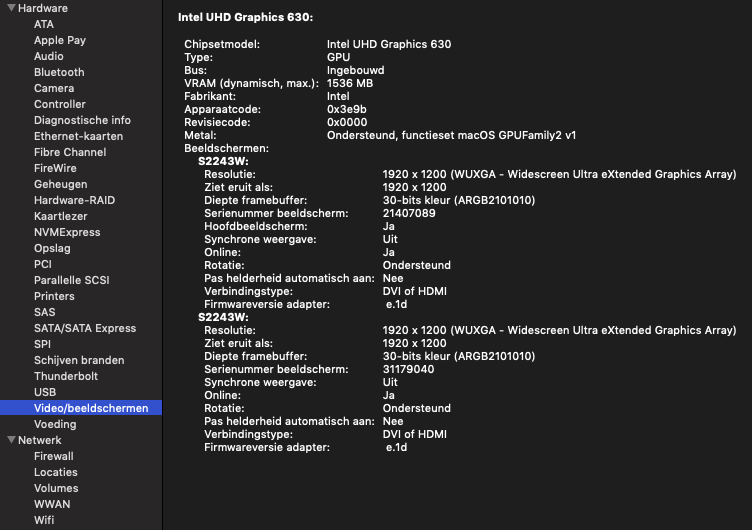
Task: Click the Chipsetmodel label
Action: 222,44
